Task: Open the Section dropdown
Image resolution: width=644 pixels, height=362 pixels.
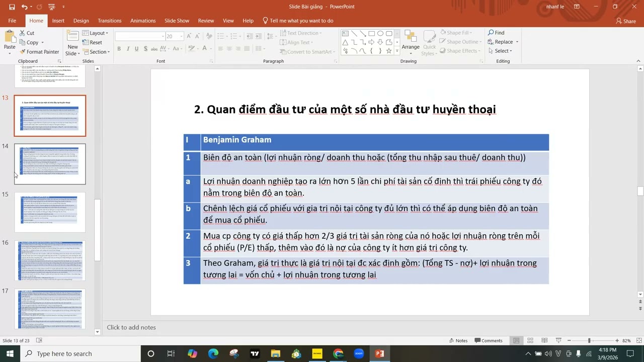Action: [x=96, y=52]
